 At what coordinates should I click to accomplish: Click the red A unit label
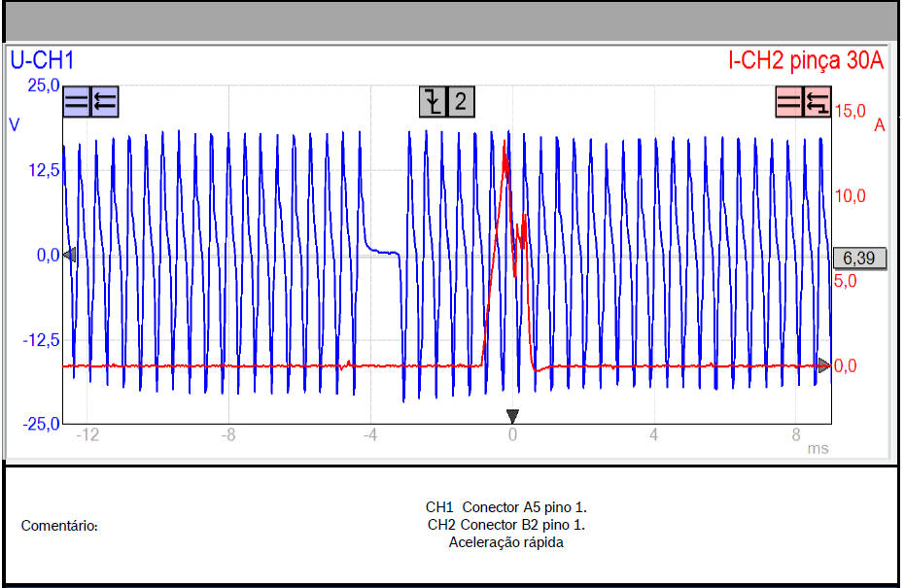pyautogui.click(x=879, y=124)
